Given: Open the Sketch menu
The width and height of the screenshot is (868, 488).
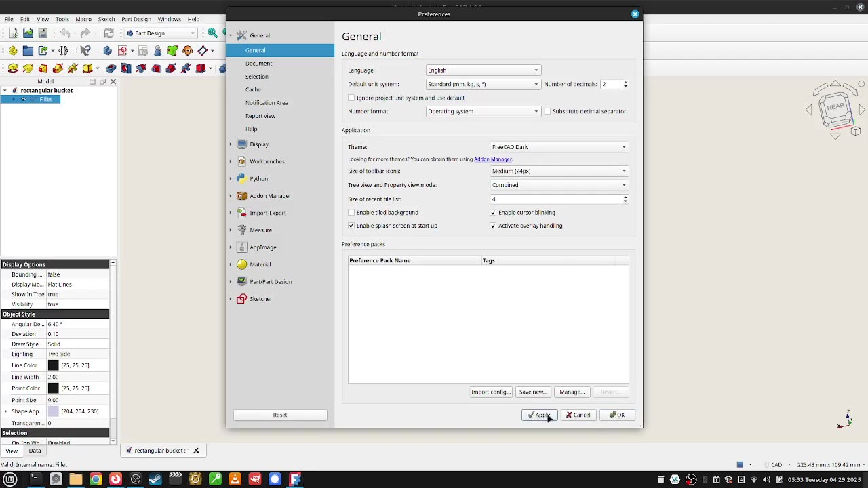Looking at the screenshot, I should (x=106, y=19).
